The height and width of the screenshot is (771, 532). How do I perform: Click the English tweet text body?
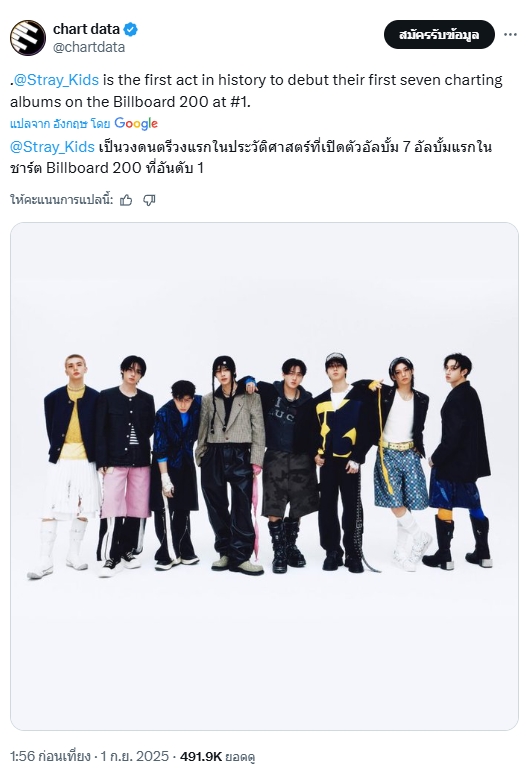coord(256,90)
